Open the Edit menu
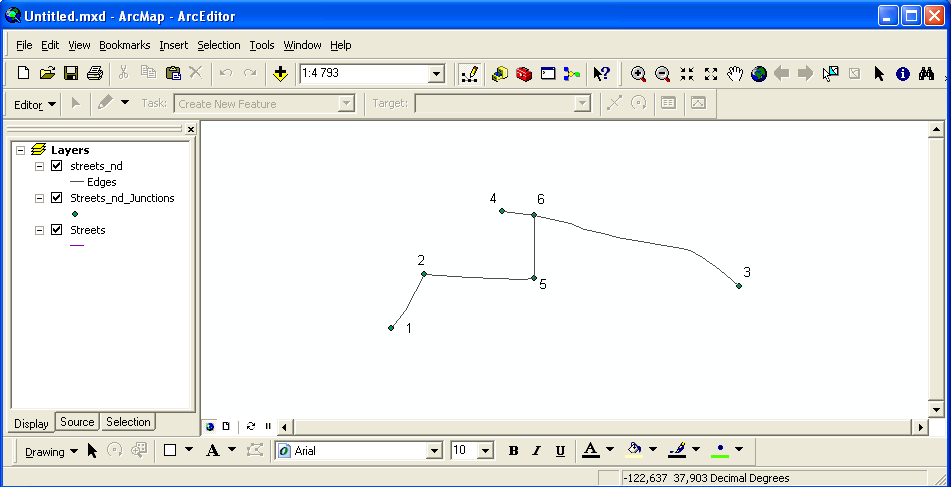The width and height of the screenshot is (951, 487). (x=50, y=45)
